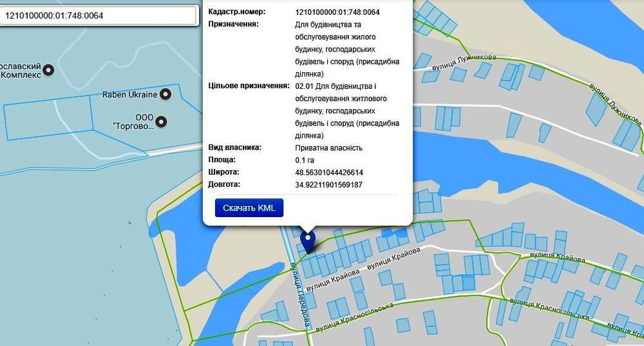Click the Скачать KML button

click(x=249, y=208)
